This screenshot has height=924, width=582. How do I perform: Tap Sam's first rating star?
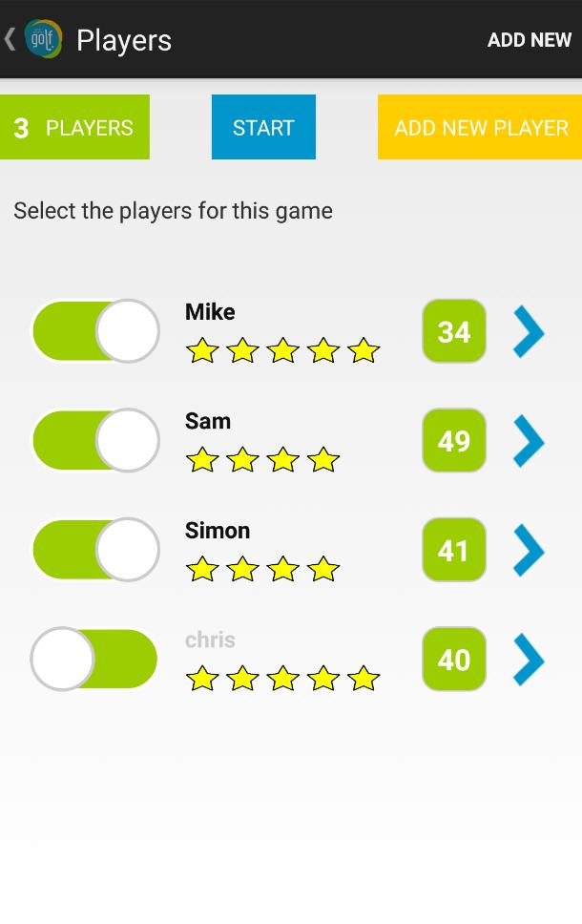coord(202,460)
